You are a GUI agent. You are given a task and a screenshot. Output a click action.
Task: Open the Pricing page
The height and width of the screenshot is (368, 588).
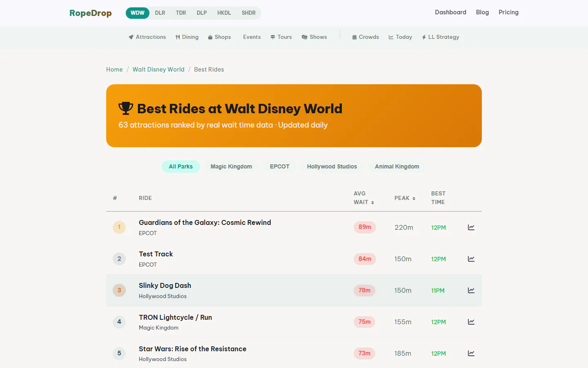point(508,12)
